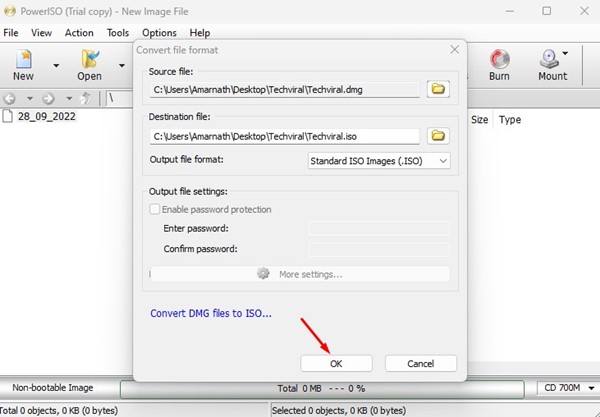Click Cancel in the convert dialog
The height and width of the screenshot is (417, 600).
tap(421, 363)
